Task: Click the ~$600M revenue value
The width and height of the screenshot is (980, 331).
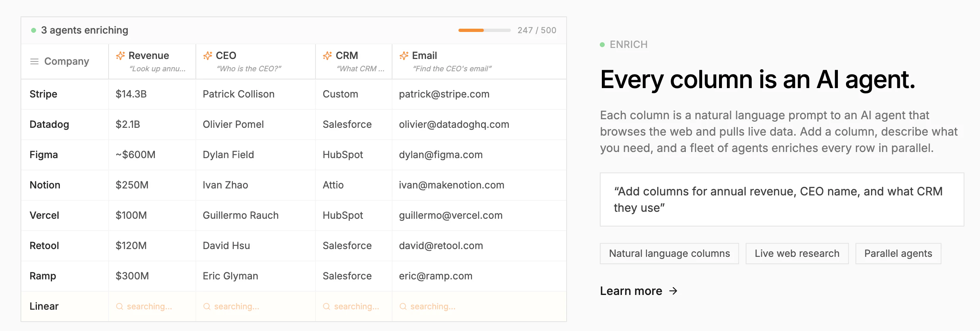Action: 136,155
